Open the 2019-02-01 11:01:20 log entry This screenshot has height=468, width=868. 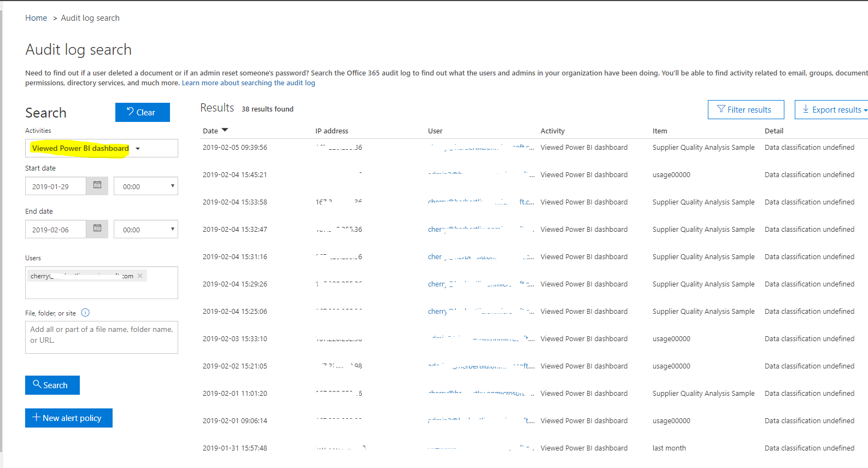[534, 394]
